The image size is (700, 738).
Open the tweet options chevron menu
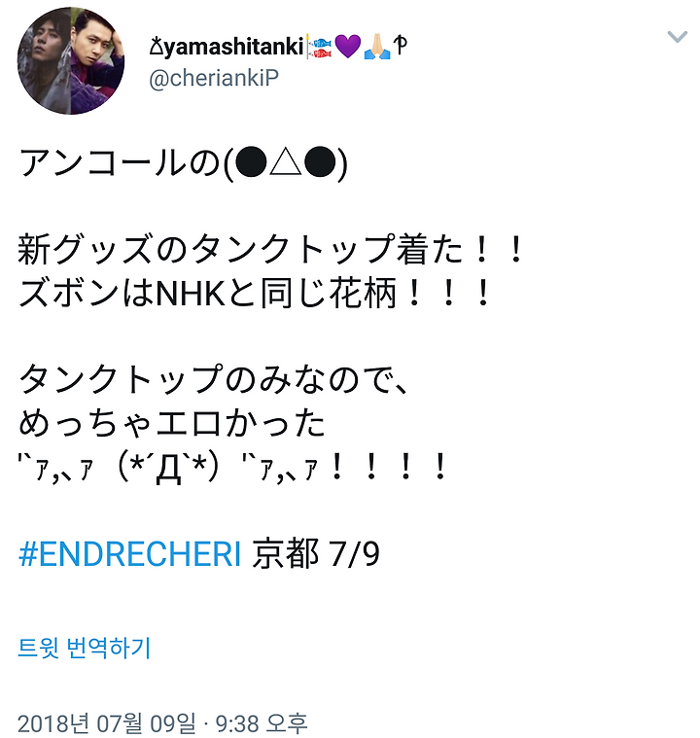coord(677,37)
